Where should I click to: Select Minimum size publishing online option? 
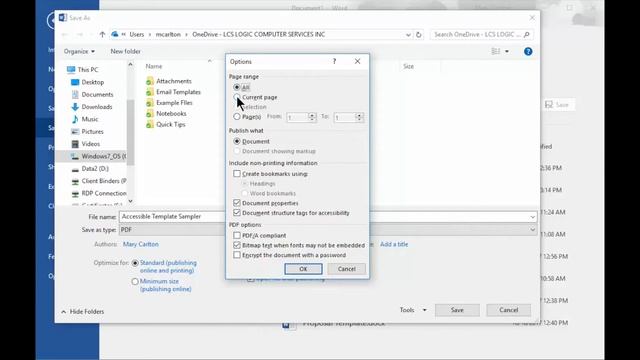coord(135,282)
